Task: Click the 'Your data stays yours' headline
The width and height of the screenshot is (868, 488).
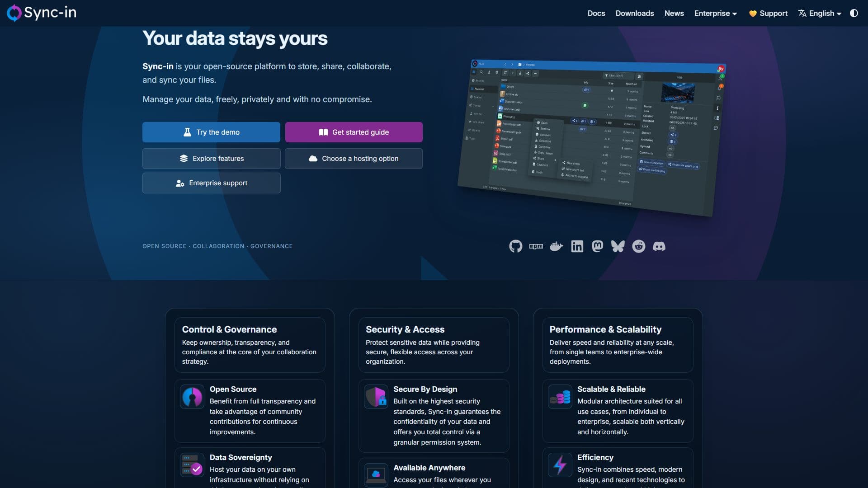Action: 235,38
